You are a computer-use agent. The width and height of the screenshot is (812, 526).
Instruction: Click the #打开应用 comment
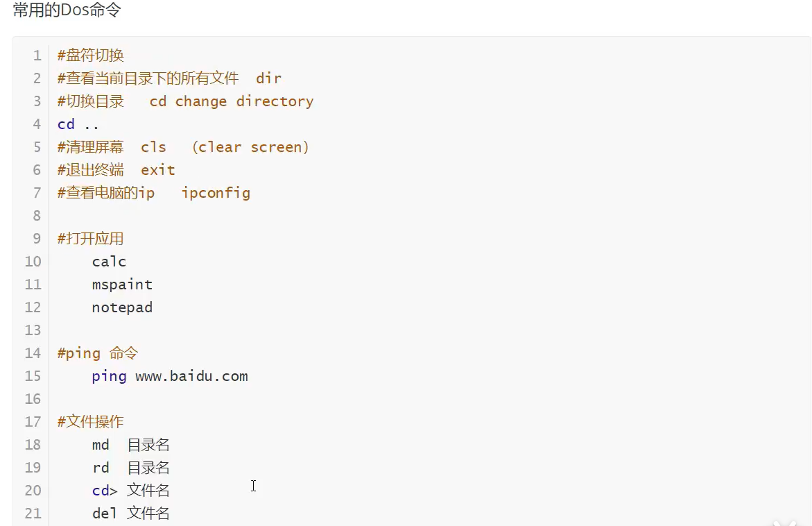pyautogui.click(x=90, y=239)
